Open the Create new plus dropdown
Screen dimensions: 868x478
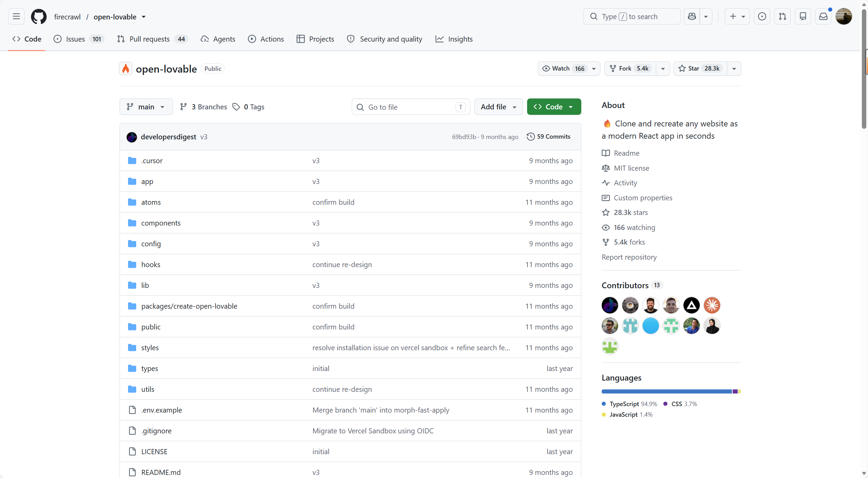737,16
